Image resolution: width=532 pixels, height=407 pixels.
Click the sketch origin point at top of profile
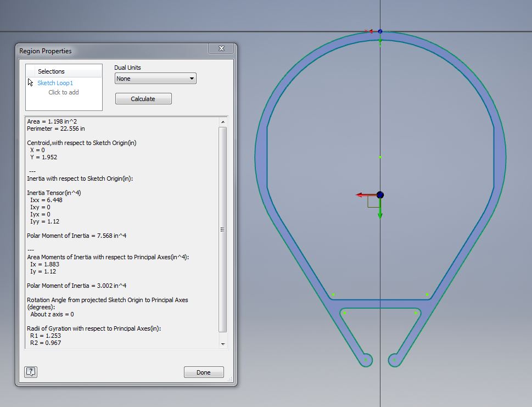(x=380, y=31)
